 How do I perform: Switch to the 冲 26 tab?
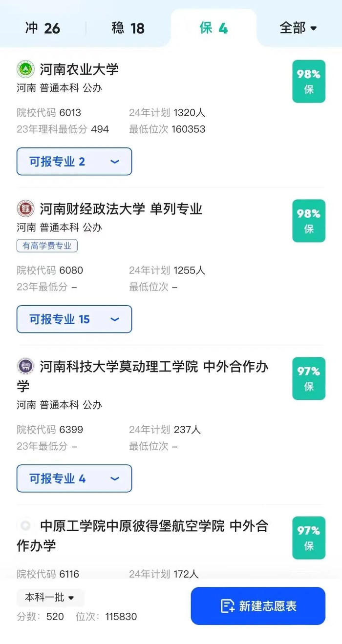coord(43,28)
